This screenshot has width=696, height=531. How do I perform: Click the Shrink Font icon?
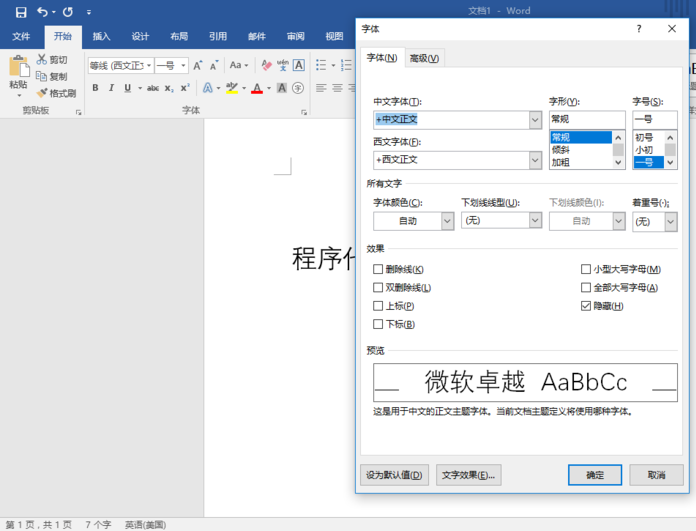[214, 66]
